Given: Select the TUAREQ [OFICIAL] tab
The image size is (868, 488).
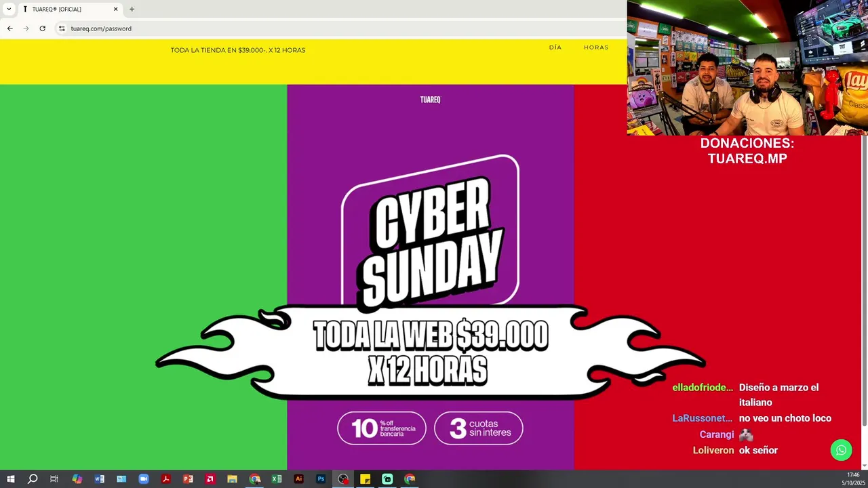Looking at the screenshot, I should [70, 9].
